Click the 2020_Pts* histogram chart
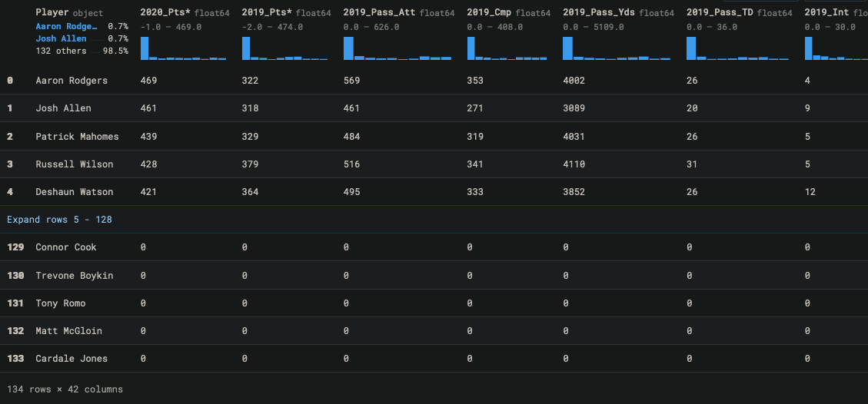The height and width of the screenshot is (404, 868). coord(183,48)
